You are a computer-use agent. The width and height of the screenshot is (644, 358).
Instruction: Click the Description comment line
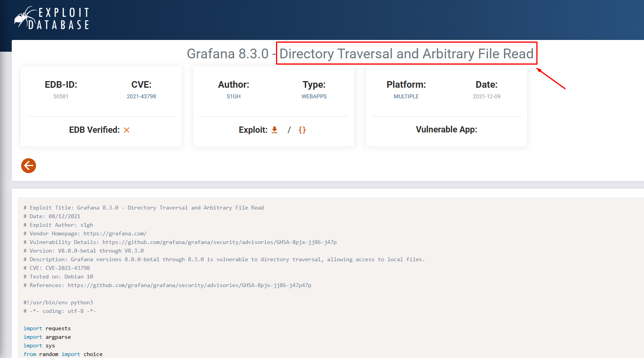tap(224, 259)
